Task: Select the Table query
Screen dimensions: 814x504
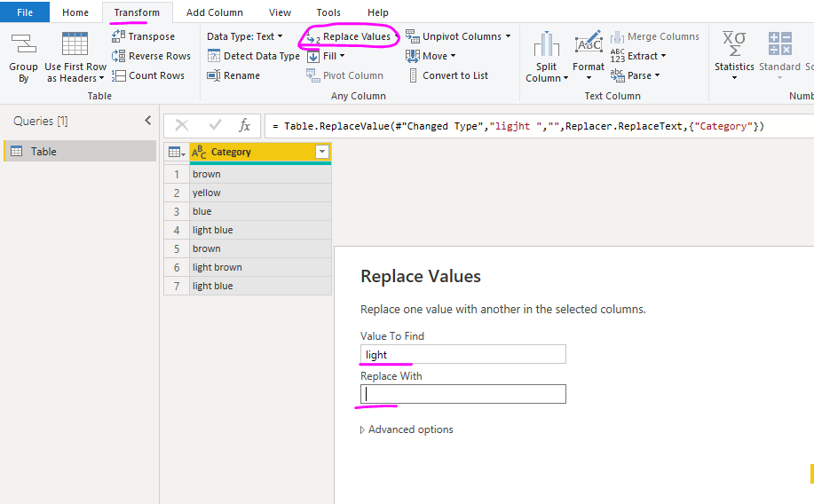Action: [x=80, y=151]
